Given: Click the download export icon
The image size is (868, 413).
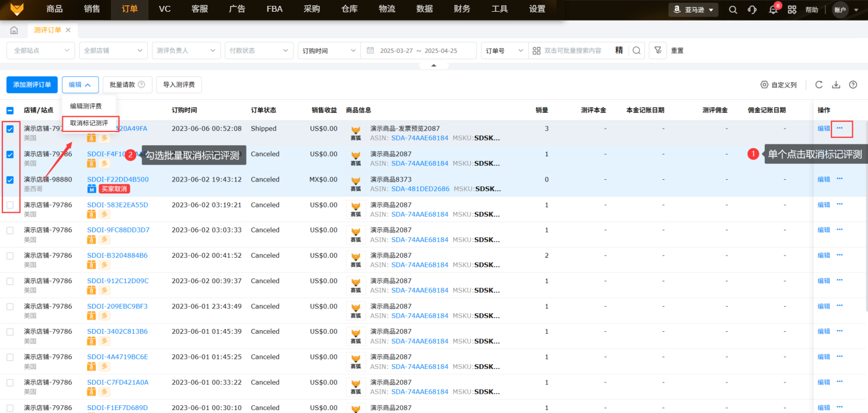Looking at the screenshot, I should (x=836, y=85).
